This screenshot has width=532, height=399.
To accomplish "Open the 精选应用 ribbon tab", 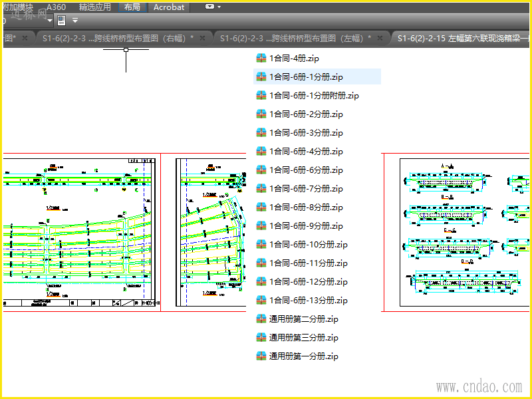I will click(x=94, y=7).
